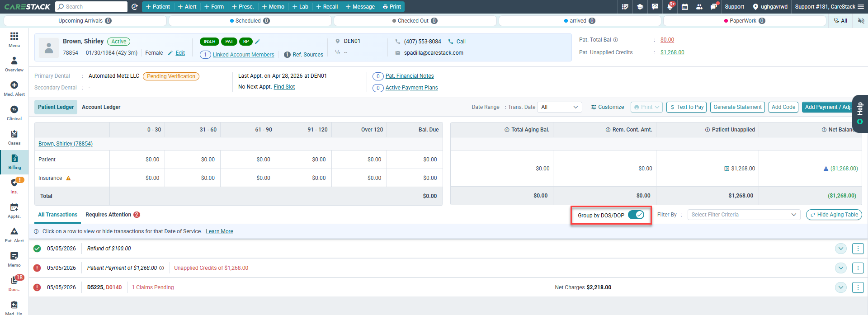
Task: Click Hide Aging Table button
Action: click(834, 215)
